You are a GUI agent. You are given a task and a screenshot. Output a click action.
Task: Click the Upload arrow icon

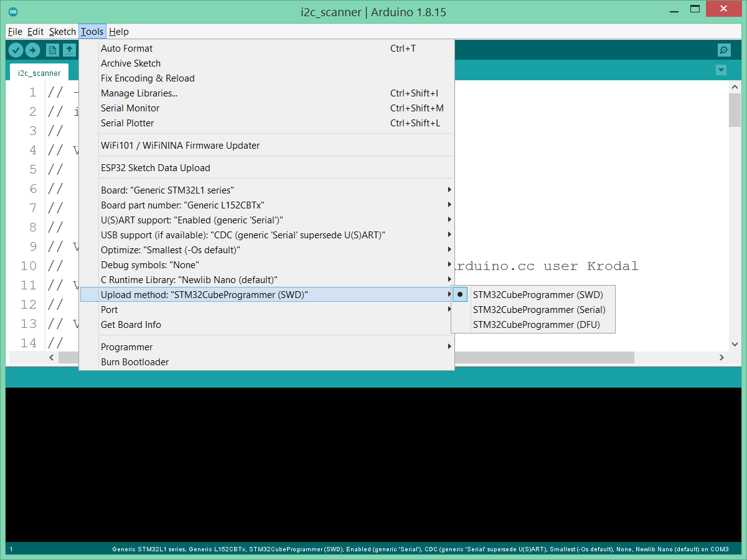tap(32, 50)
